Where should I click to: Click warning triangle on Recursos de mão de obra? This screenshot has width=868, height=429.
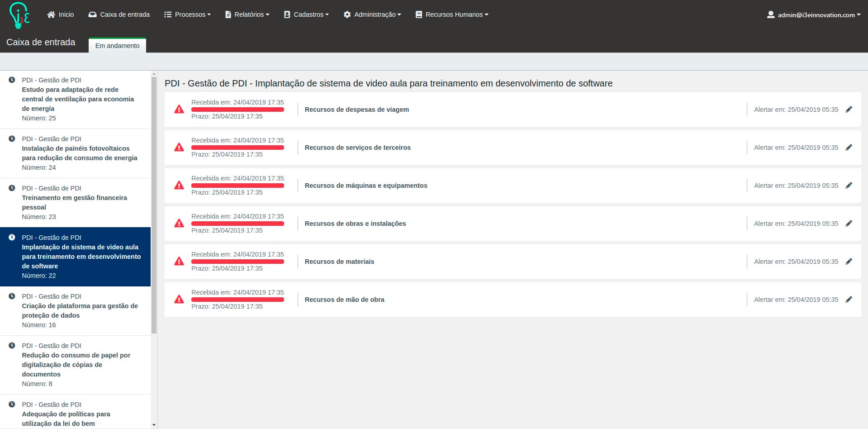click(x=179, y=300)
